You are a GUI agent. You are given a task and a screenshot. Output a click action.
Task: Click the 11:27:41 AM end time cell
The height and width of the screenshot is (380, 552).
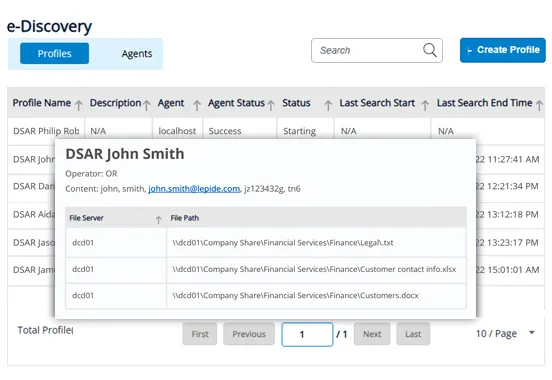point(507,159)
